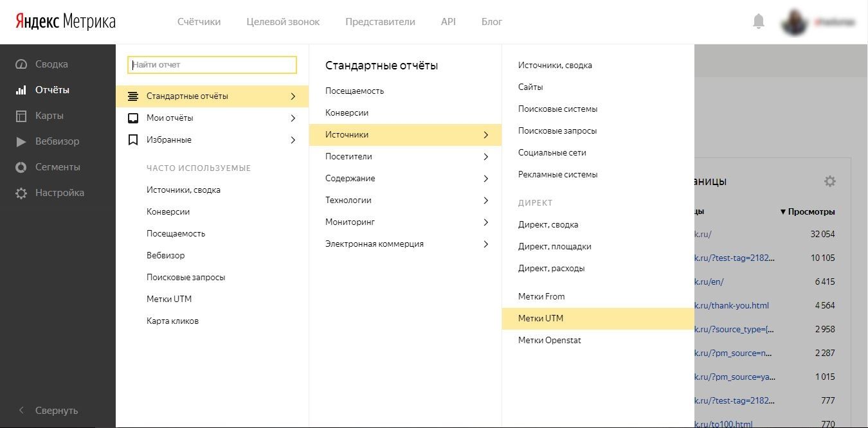Select Метки UTM report in Источники submenu
This screenshot has width=868, height=428.
pyautogui.click(x=541, y=318)
